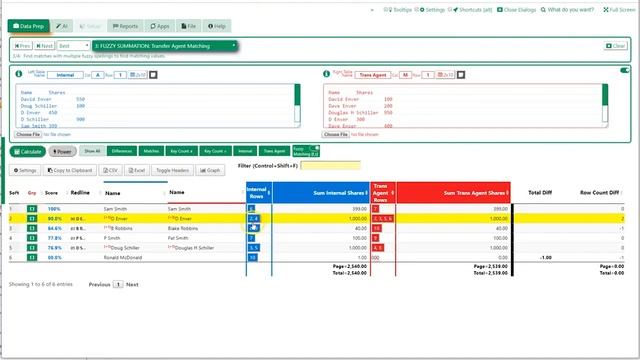Click the left table green info icon
Screen dimensions: 640x360
pos(19,74)
